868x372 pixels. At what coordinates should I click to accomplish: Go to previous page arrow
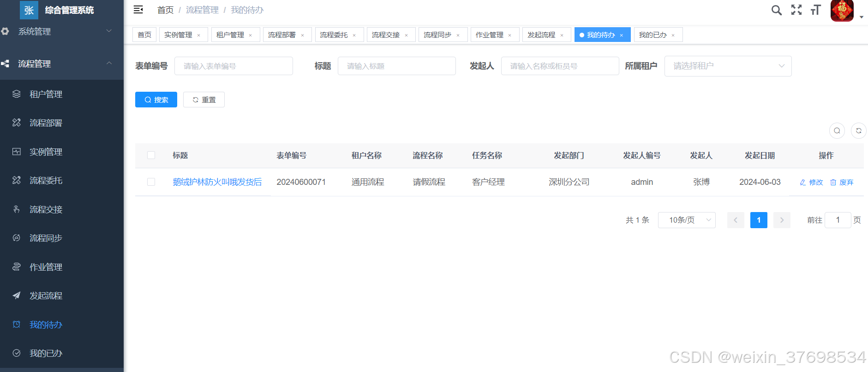tap(736, 220)
